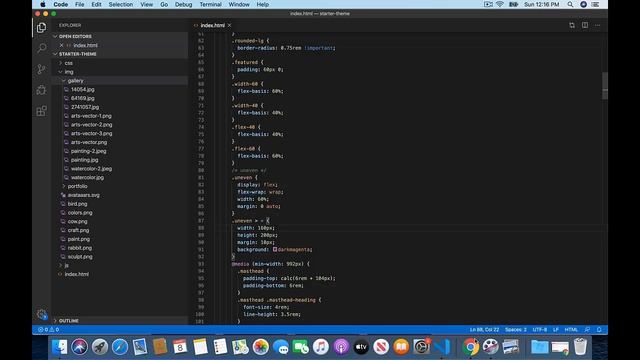
Task: Open colors.png file
Action: [80, 213]
